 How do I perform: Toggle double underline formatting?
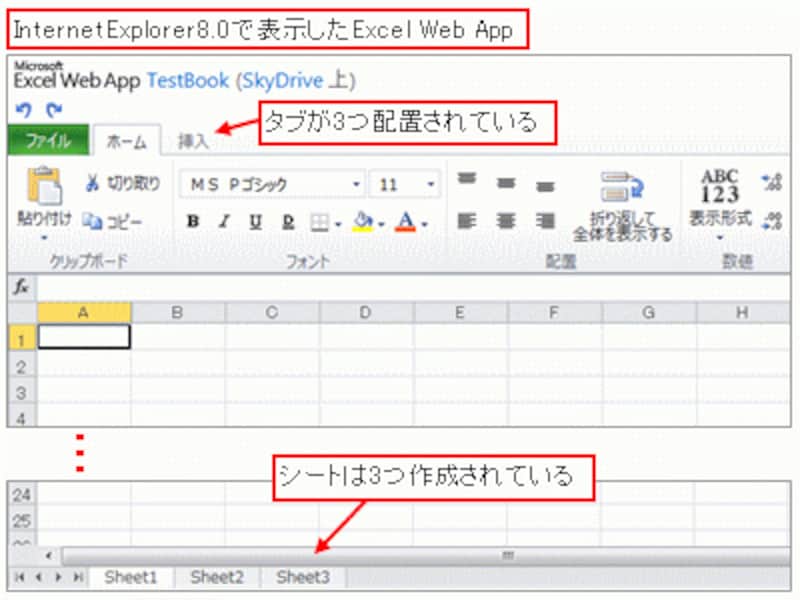(x=288, y=221)
